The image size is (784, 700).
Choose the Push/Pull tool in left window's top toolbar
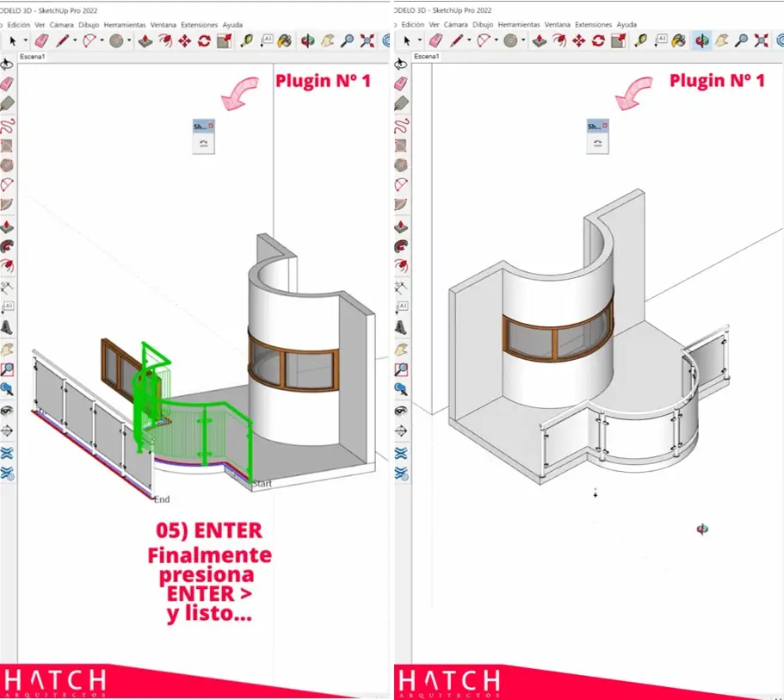[145, 40]
